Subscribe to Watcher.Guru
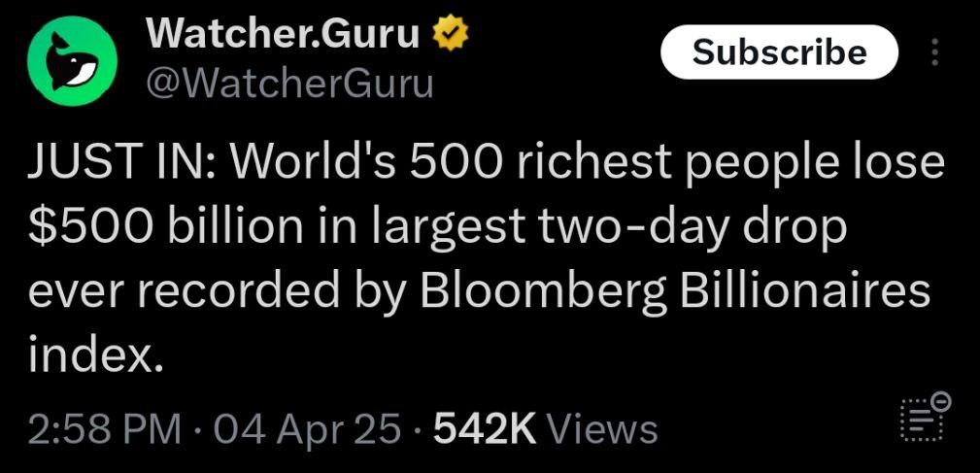 point(779,51)
